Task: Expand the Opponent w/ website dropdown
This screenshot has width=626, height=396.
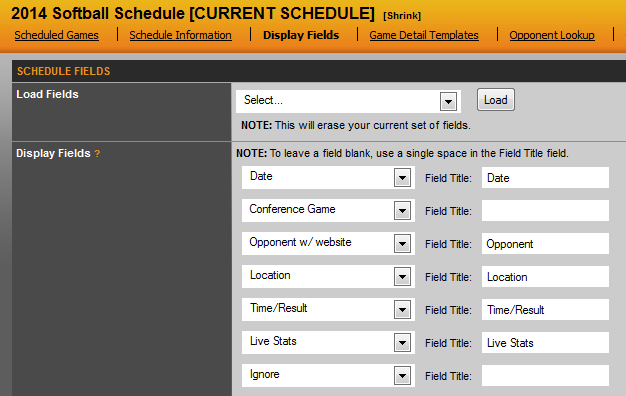Action: point(328,244)
